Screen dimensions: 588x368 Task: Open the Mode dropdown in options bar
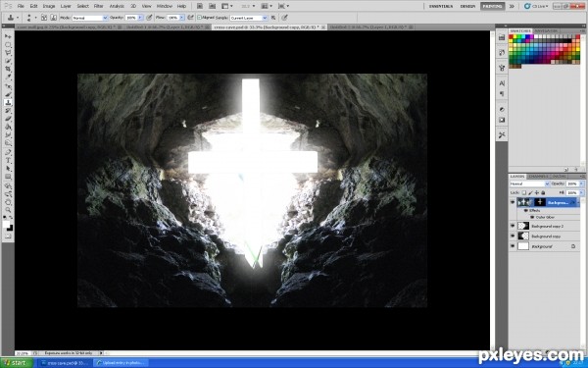coord(89,18)
